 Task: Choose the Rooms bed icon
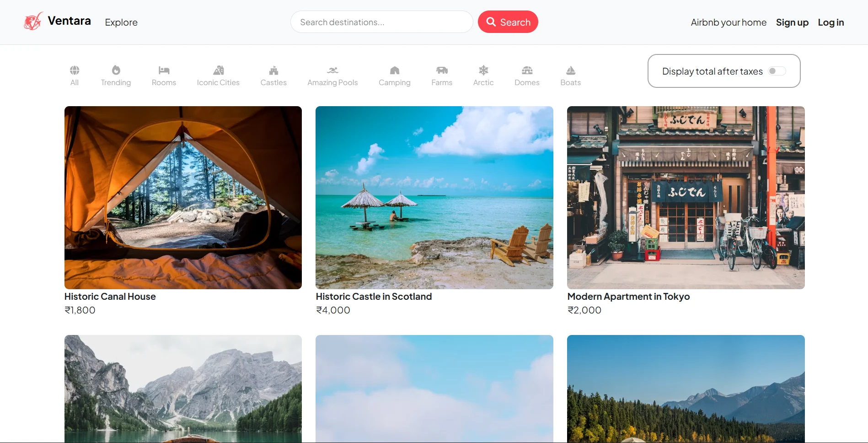pos(164,70)
